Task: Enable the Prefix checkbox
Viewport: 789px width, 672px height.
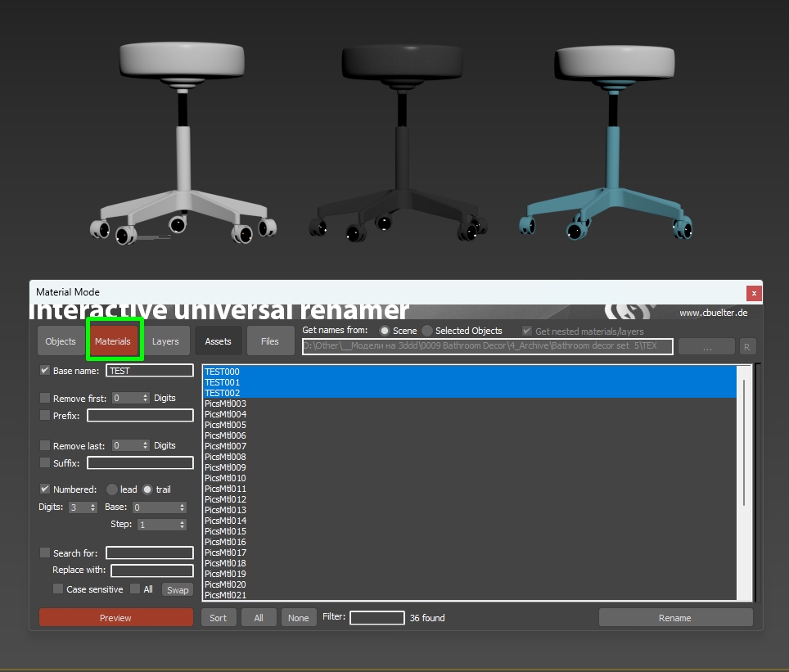Action: click(x=45, y=415)
